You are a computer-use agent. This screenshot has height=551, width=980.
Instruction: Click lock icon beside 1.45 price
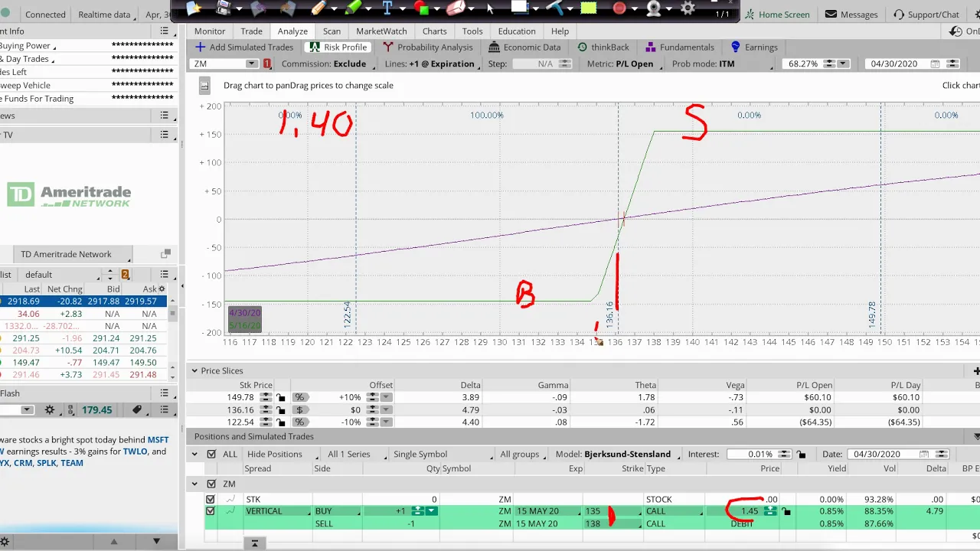(786, 511)
